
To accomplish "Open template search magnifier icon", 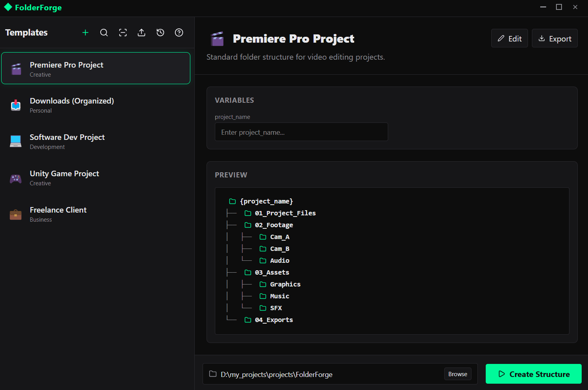I will (x=104, y=33).
